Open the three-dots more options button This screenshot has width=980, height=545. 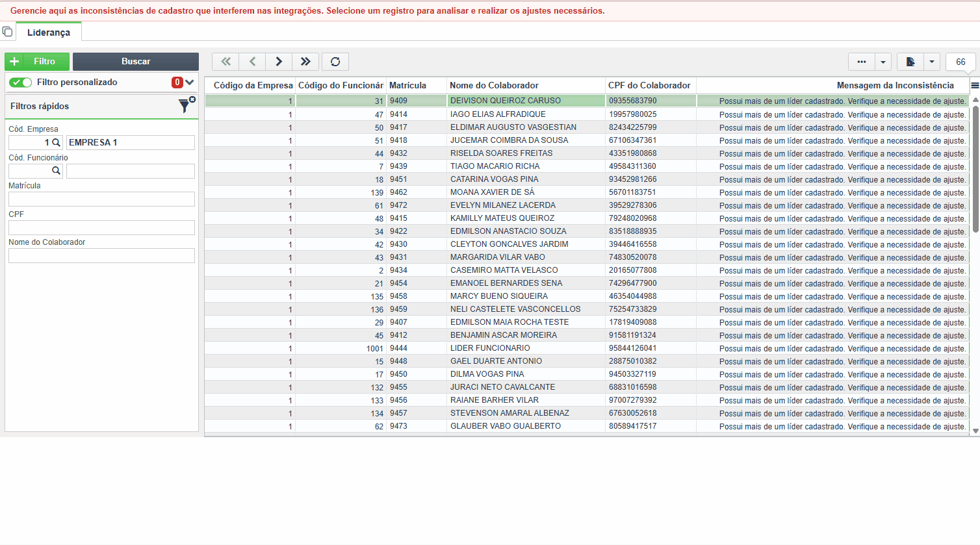[862, 62]
